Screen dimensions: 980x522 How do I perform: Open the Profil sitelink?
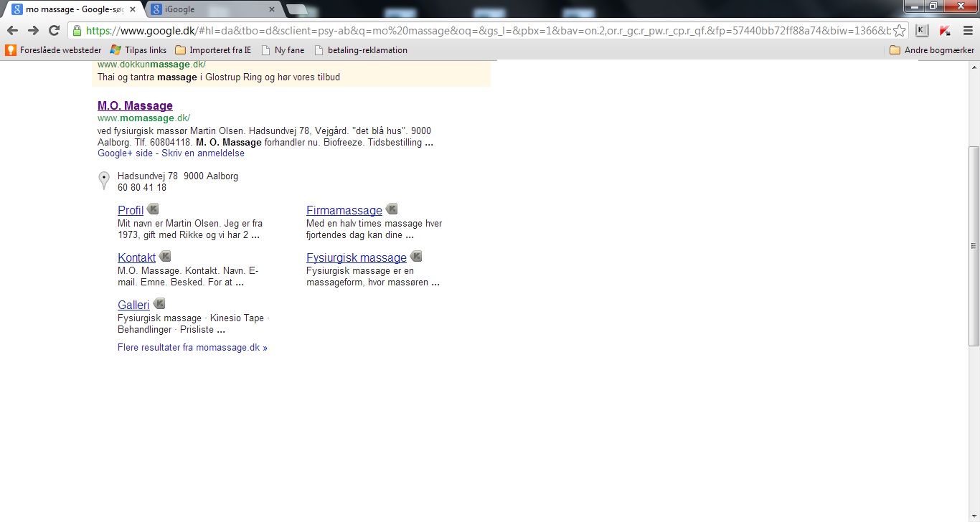[x=131, y=210]
